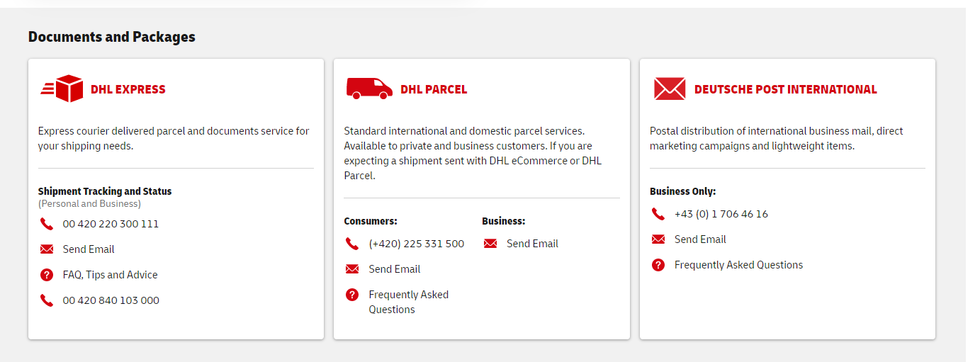
Task: Click the DHL Express package icon
Action: point(62,89)
